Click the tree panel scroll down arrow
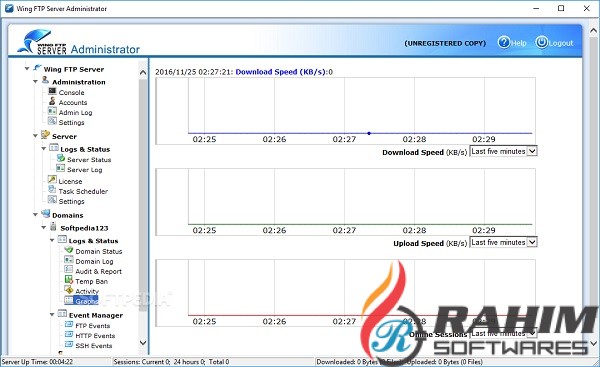Image resolution: width=600 pixels, height=367 pixels. point(143,343)
